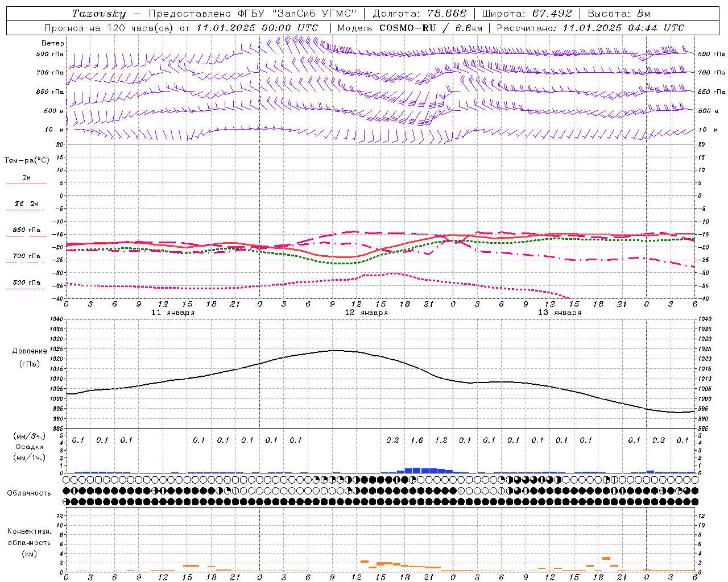The height and width of the screenshot is (582, 728).
Task: Click the '(мм/3ч.)' unit label
Action: (x=30, y=436)
